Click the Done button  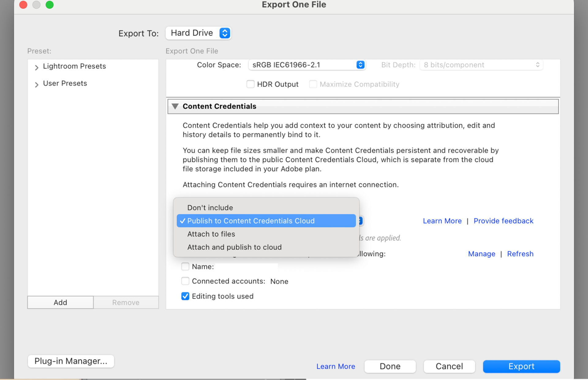click(x=390, y=367)
